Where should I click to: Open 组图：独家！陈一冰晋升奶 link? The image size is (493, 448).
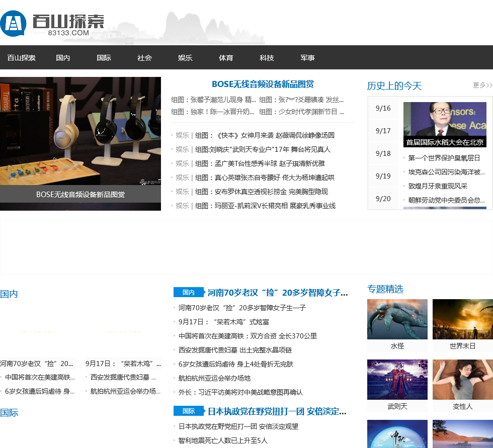(212, 112)
